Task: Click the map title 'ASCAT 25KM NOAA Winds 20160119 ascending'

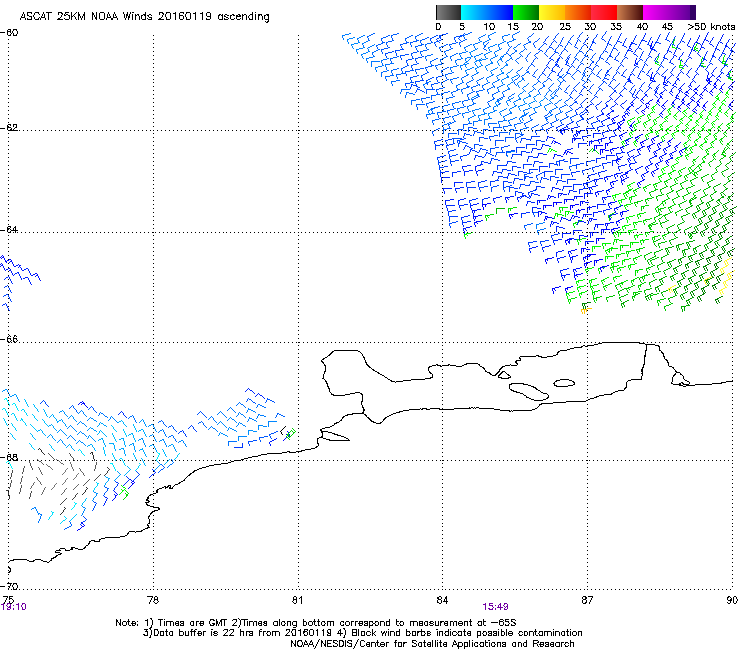Action: (144, 17)
